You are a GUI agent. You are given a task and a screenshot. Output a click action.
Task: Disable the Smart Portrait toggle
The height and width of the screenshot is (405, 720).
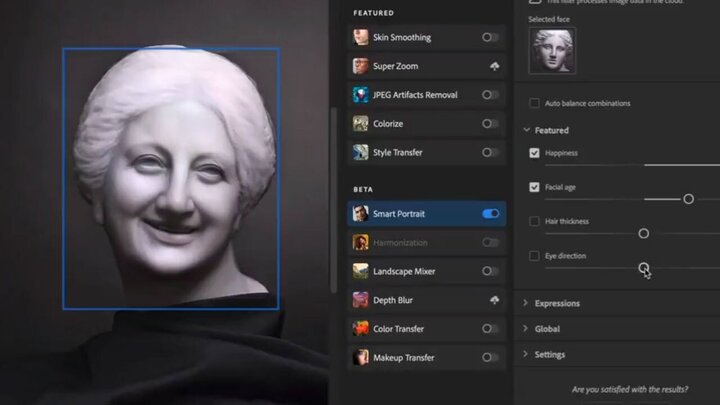point(490,214)
